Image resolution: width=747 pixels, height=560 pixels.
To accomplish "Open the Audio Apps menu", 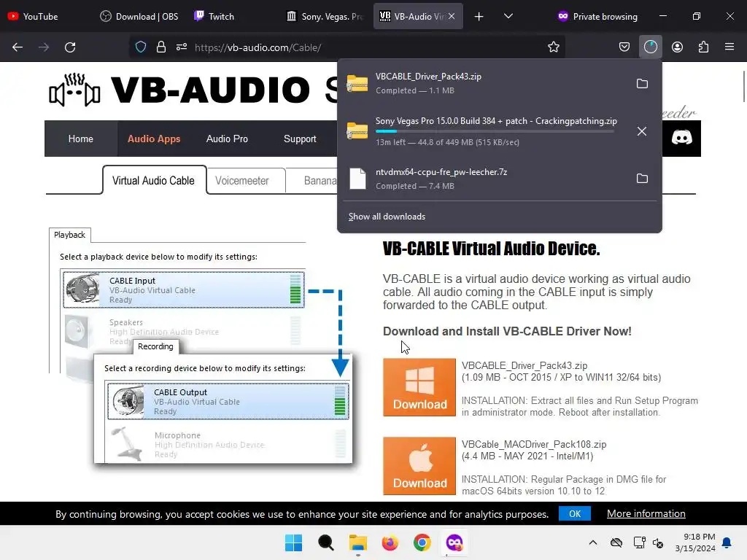I will click(x=154, y=139).
